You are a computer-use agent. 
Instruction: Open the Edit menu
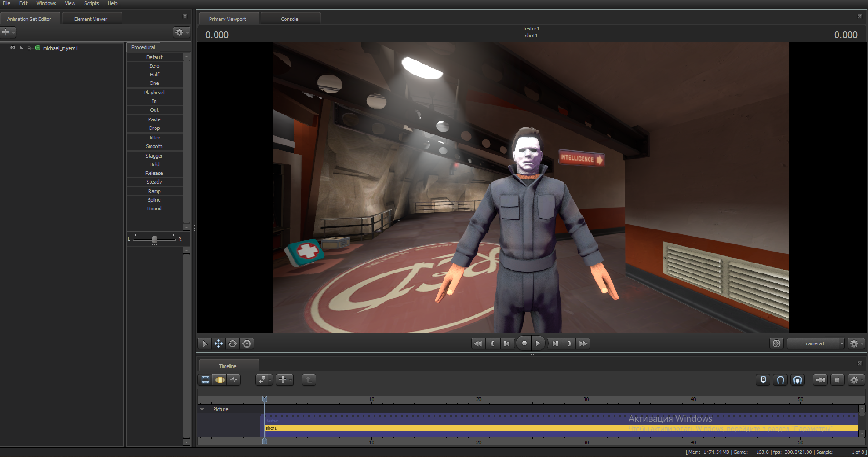[23, 3]
